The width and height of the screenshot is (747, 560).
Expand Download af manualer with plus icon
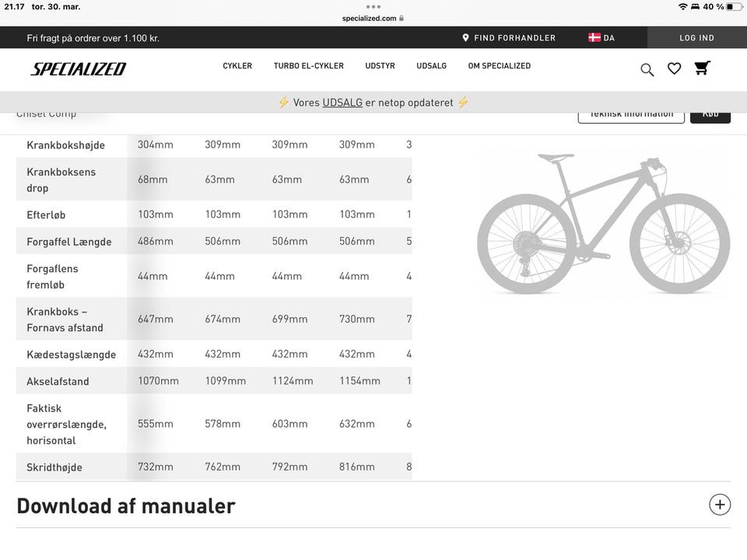coord(719,505)
